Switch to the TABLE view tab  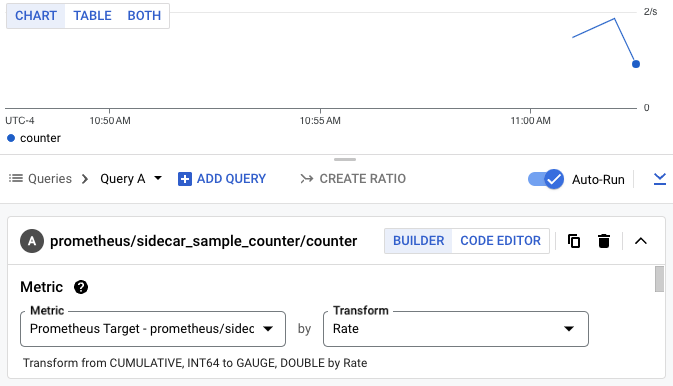click(92, 16)
